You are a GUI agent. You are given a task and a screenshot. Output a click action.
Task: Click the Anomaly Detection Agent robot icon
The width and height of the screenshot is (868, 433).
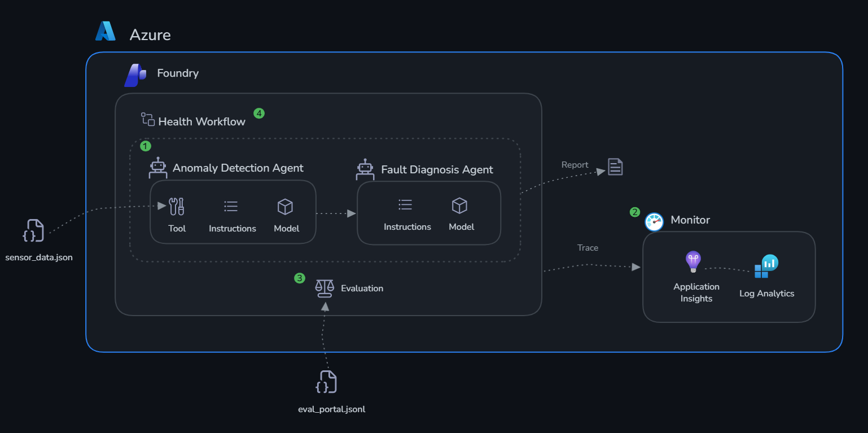[x=158, y=168]
